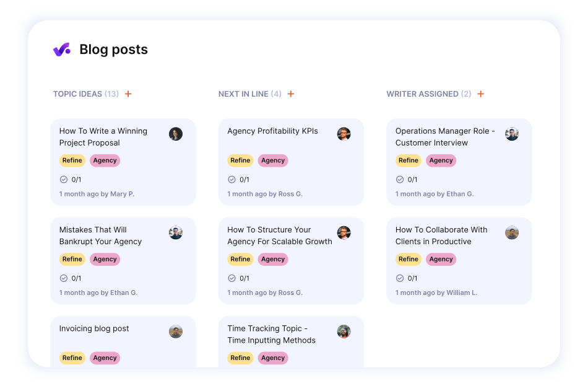
Task: Click Agency tag on Invoicing blog post card
Action: (x=105, y=358)
